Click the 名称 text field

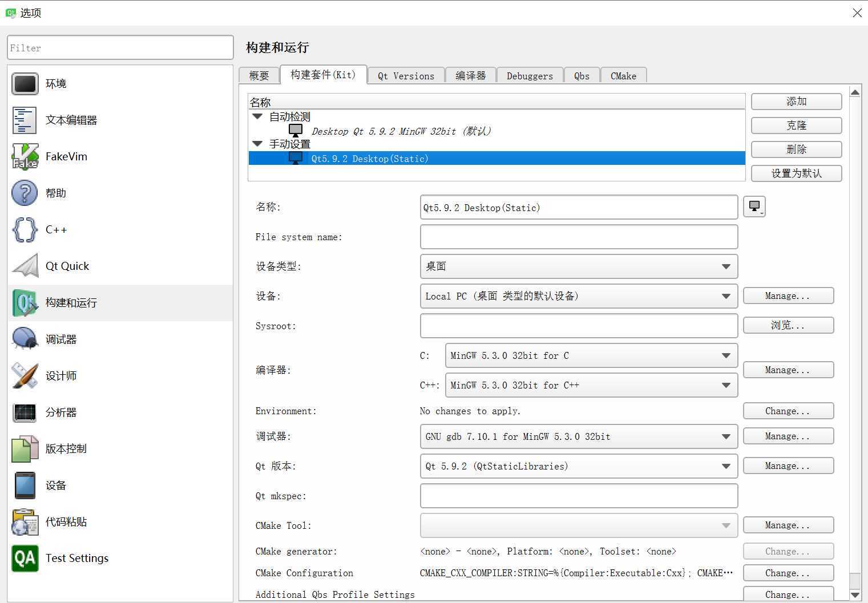coord(579,207)
